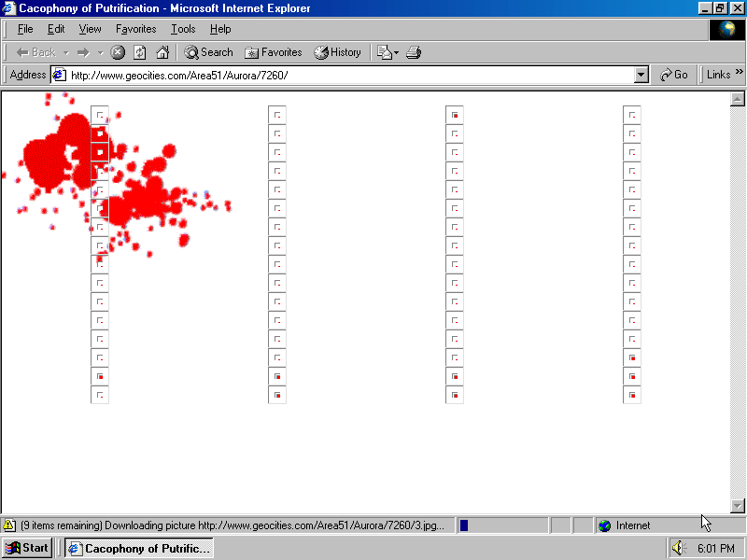Open the File menu
Screen dimensions: 747x560
coord(25,29)
